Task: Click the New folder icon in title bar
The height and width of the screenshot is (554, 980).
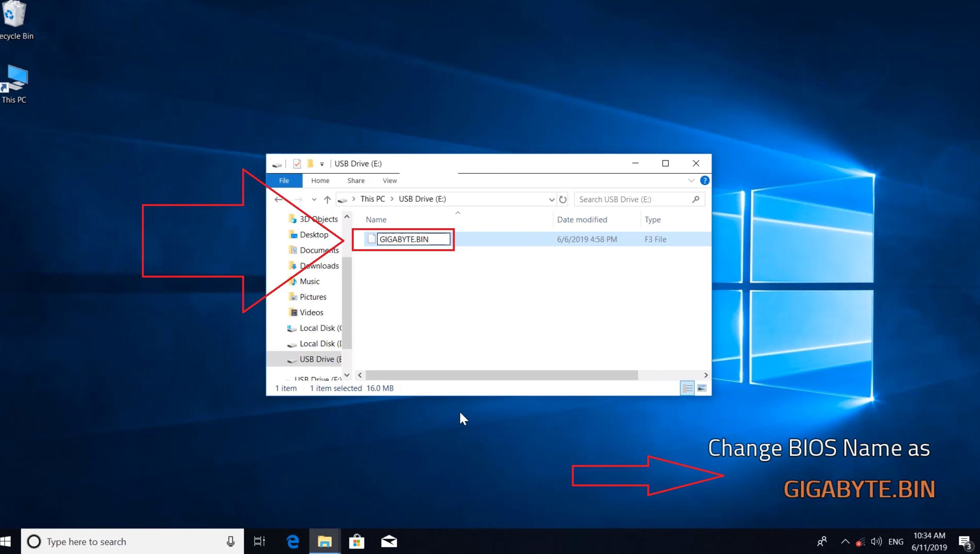Action: (x=310, y=164)
